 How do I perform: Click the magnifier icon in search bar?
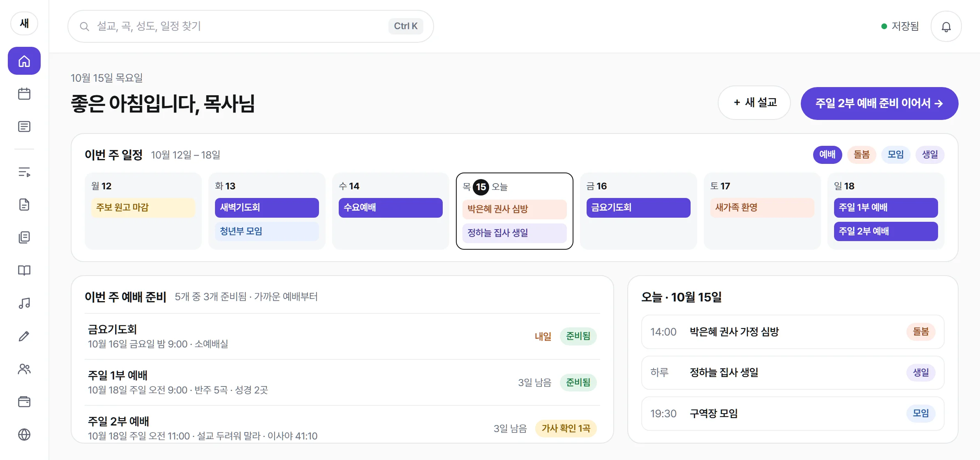(x=84, y=26)
